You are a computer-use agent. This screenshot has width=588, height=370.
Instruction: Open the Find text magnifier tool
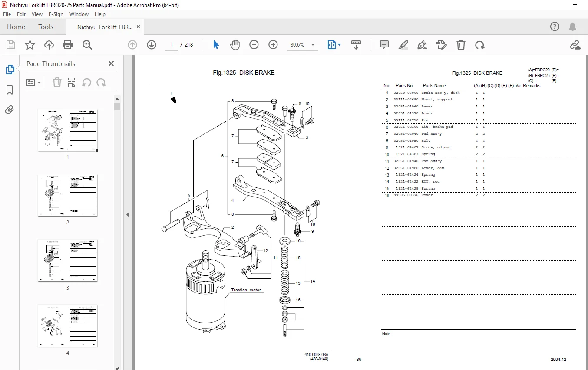[x=87, y=45]
